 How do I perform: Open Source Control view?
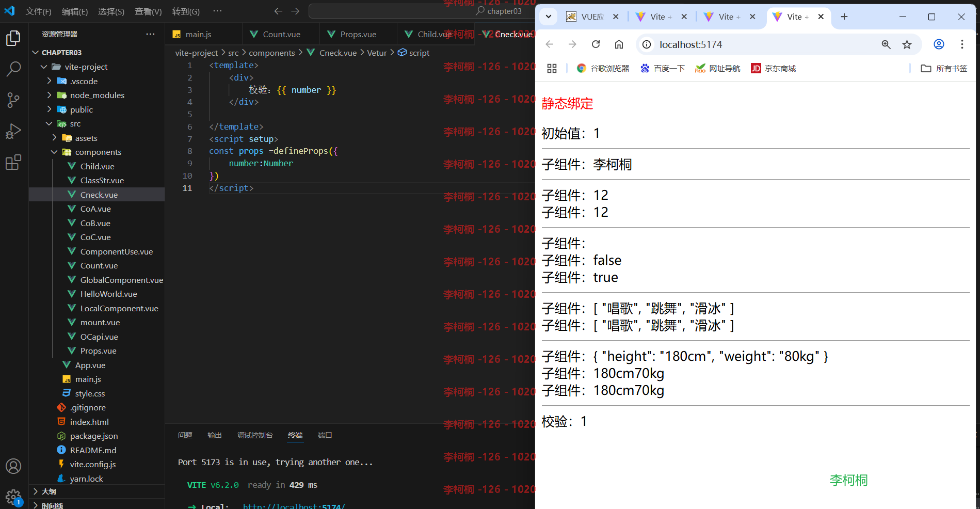click(x=13, y=100)
